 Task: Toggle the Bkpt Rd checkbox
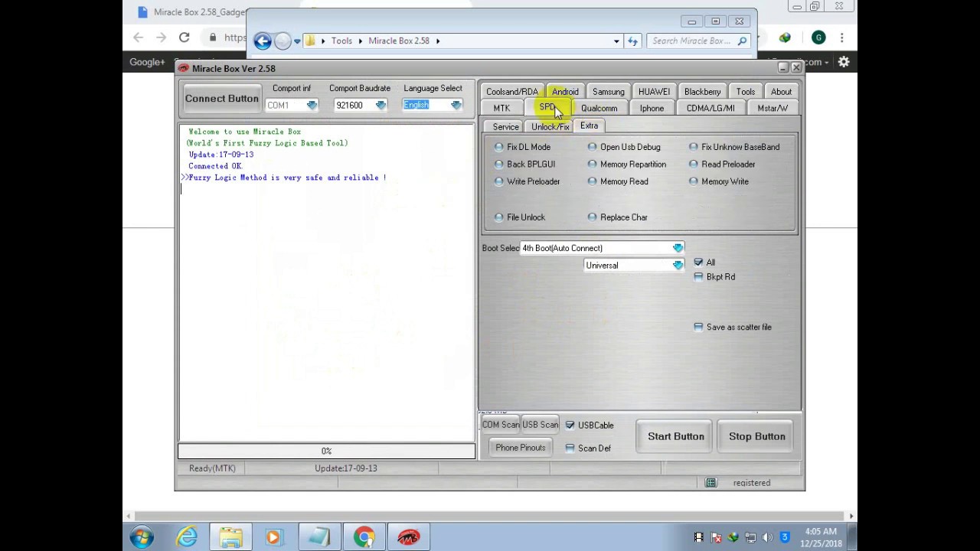tap(698, 277)
